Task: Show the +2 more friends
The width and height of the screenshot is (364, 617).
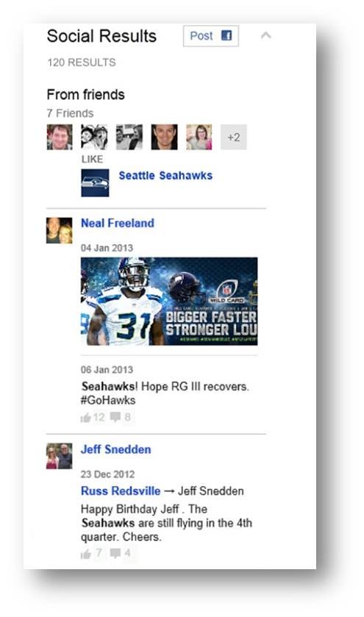Action: tap(234, 137)
